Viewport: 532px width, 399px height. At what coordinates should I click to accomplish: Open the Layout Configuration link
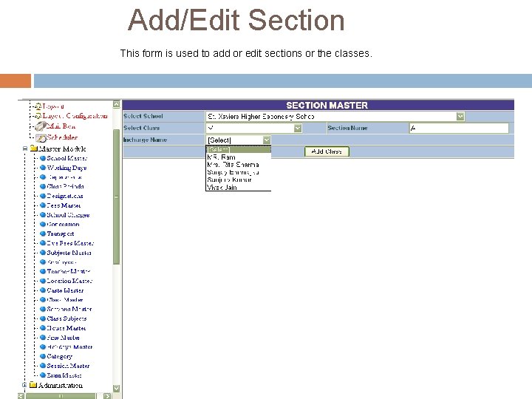click(75, 116)
